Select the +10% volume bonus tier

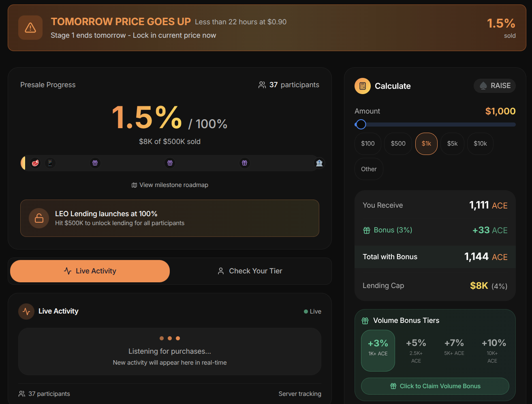[x=493, y=350]
